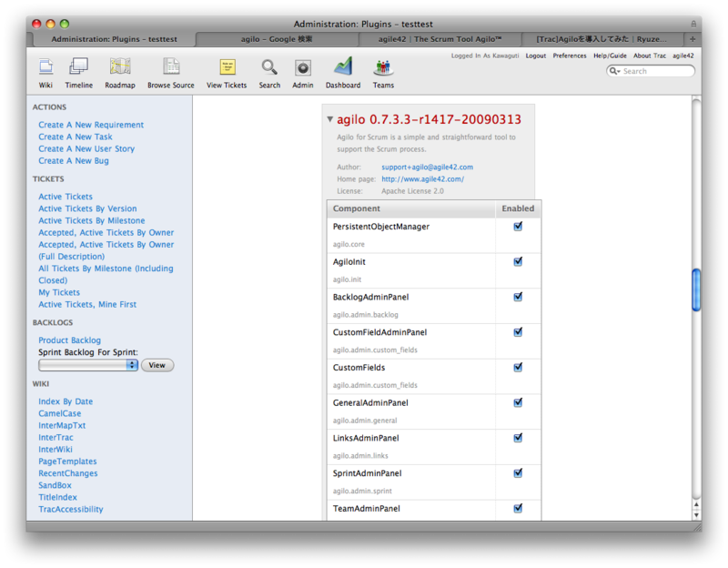Open the CamelCase wiki page

pyautogui.click(x=60, y=414)
